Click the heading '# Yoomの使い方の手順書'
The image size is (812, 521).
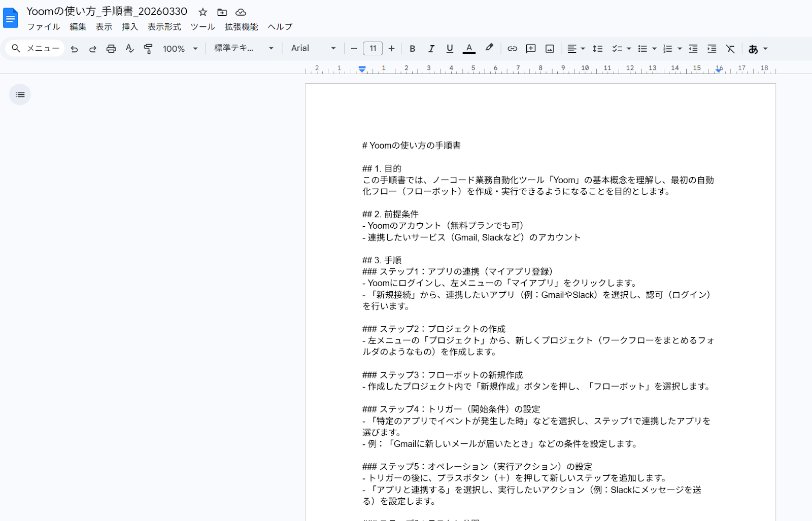412,146
